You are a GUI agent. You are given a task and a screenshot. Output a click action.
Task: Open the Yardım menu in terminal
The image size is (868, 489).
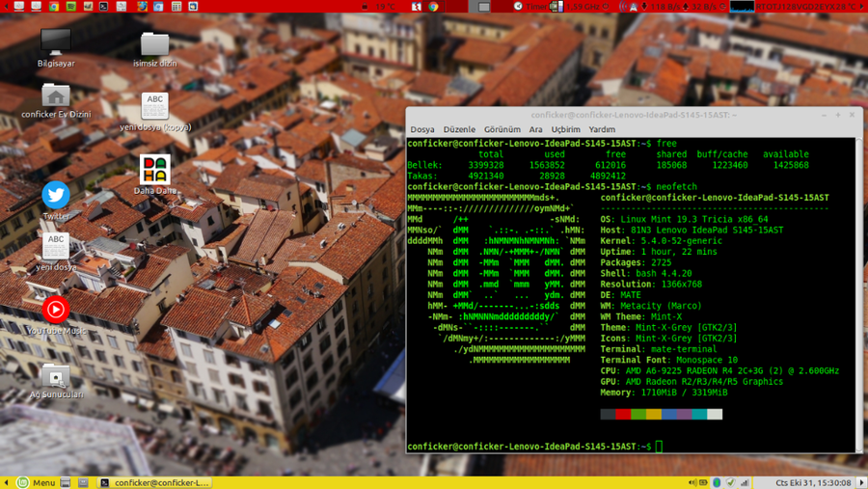point(602,129)
